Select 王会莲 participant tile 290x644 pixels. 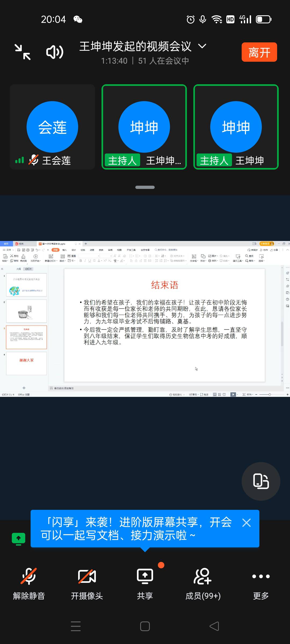coord(52,127)
